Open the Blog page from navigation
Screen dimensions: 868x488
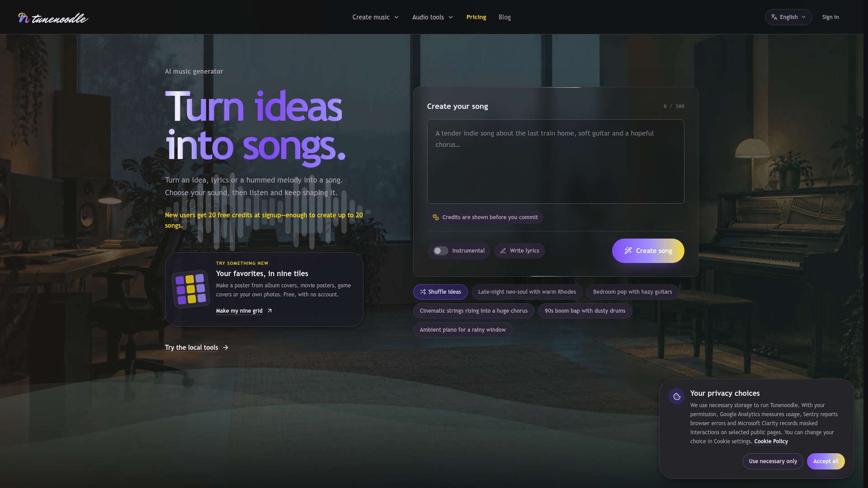(505, 17)
